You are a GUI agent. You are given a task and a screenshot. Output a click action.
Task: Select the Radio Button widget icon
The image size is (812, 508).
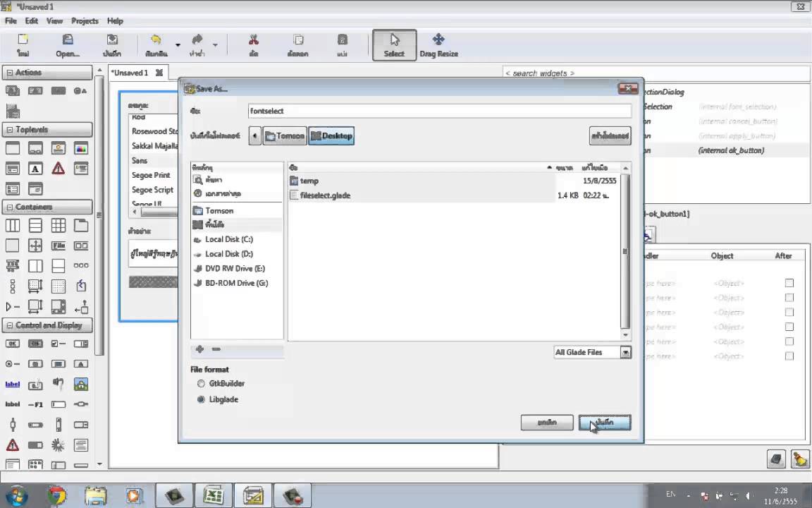(x=13, y=364)
